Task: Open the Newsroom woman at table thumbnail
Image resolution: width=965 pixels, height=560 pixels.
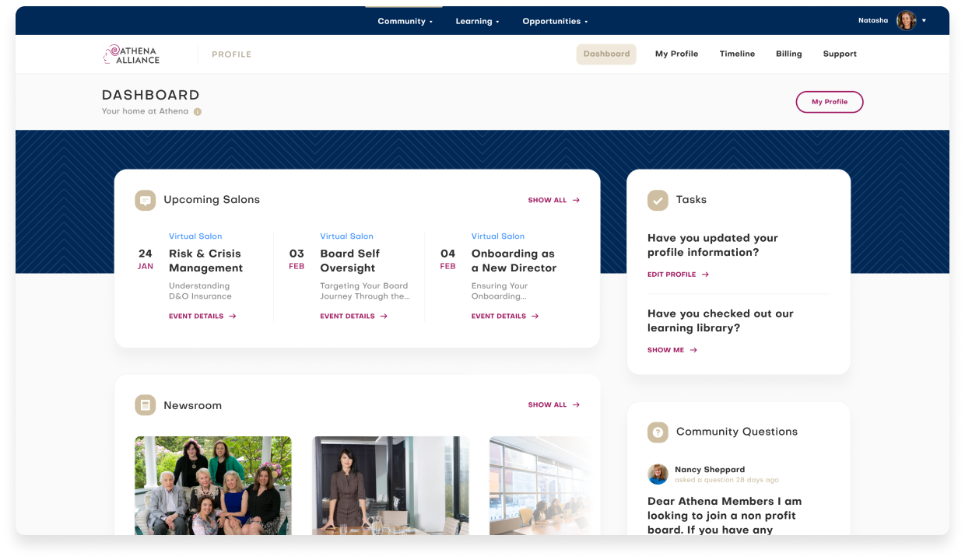Action: (391, 485)
